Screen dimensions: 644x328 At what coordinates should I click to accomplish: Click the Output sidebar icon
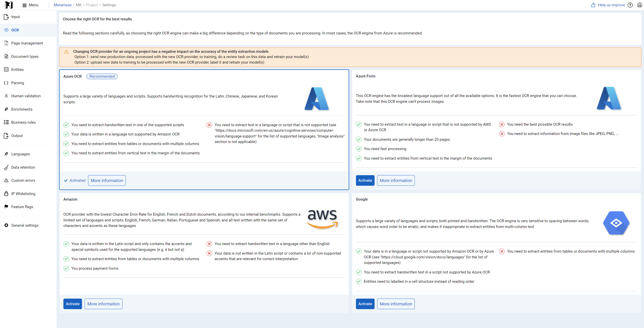pos(6,136)
